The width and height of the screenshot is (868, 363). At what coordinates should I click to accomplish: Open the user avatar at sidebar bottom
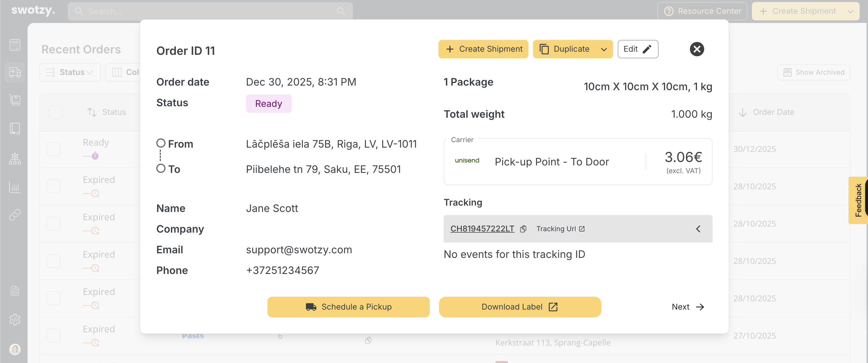(14, 349)
